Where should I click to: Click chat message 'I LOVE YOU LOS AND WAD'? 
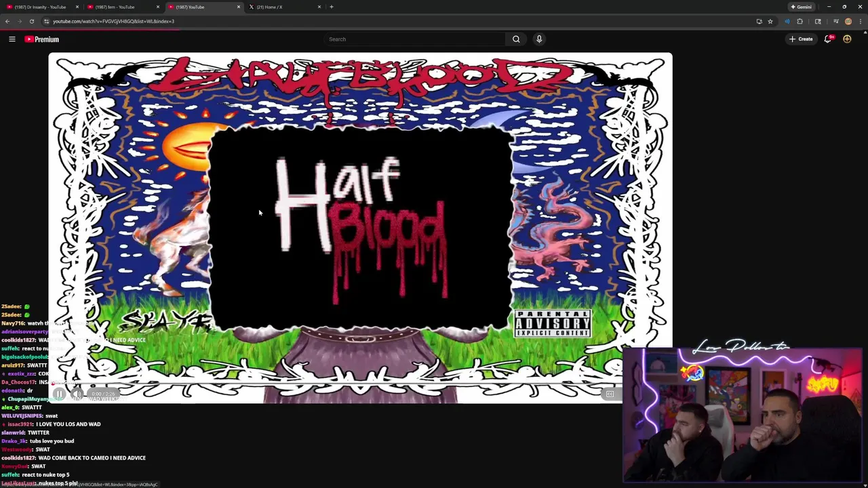pos(68,424)
